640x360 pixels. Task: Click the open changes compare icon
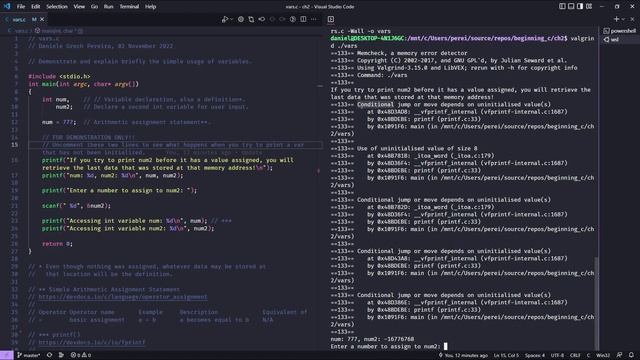point(251,19)
